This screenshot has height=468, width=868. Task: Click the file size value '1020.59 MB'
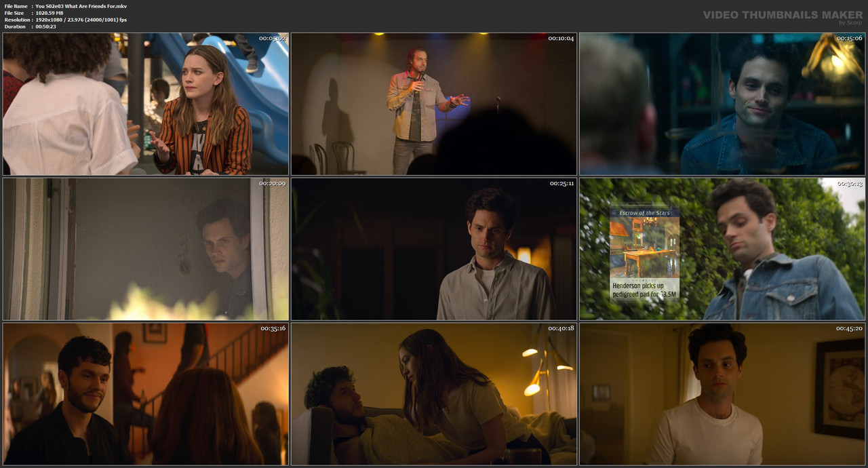[50, 13]
